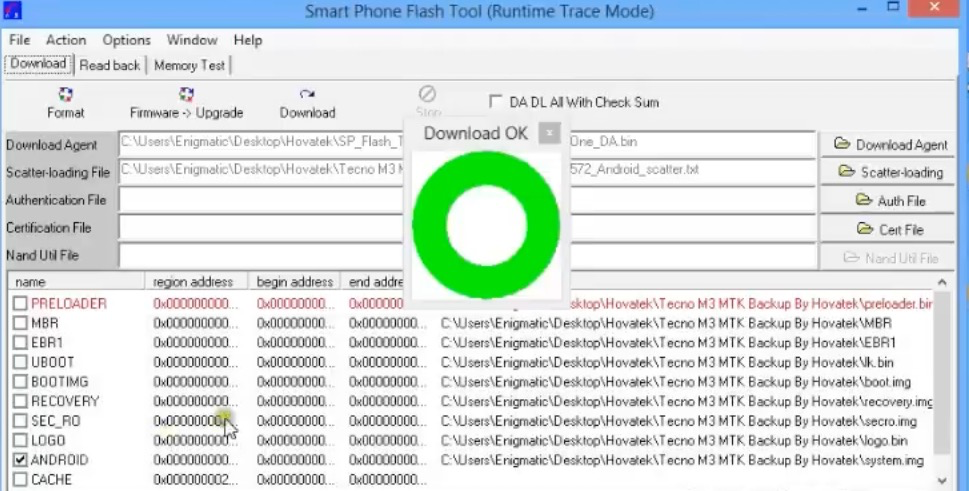The height and width of the screenshot is (491, 969).
Task: Open the Action menu
Action: click(x=66, y=40)
